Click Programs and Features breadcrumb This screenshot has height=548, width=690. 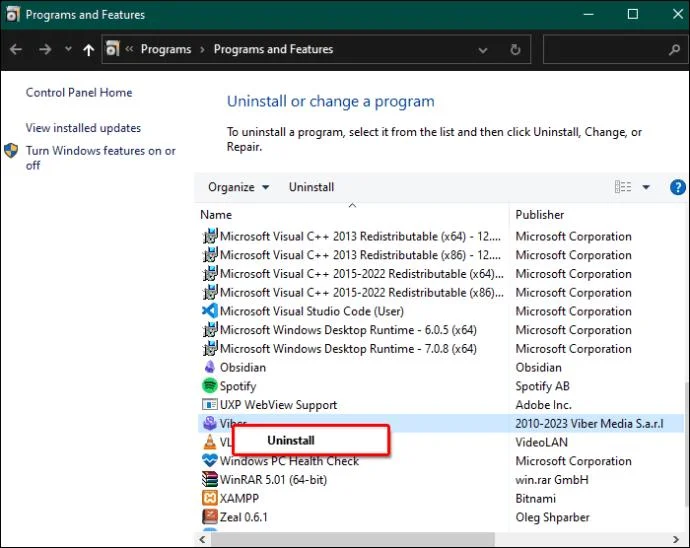coord(273,49)
